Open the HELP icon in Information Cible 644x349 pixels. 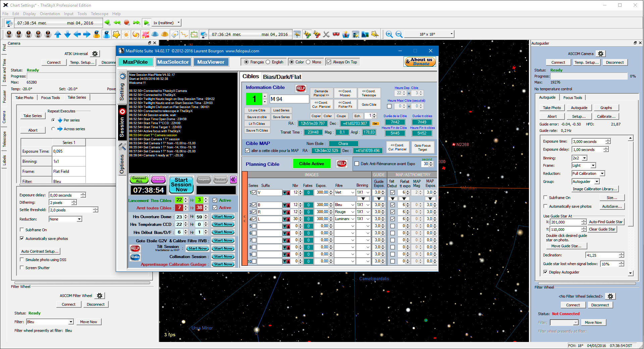click(301, 88)
